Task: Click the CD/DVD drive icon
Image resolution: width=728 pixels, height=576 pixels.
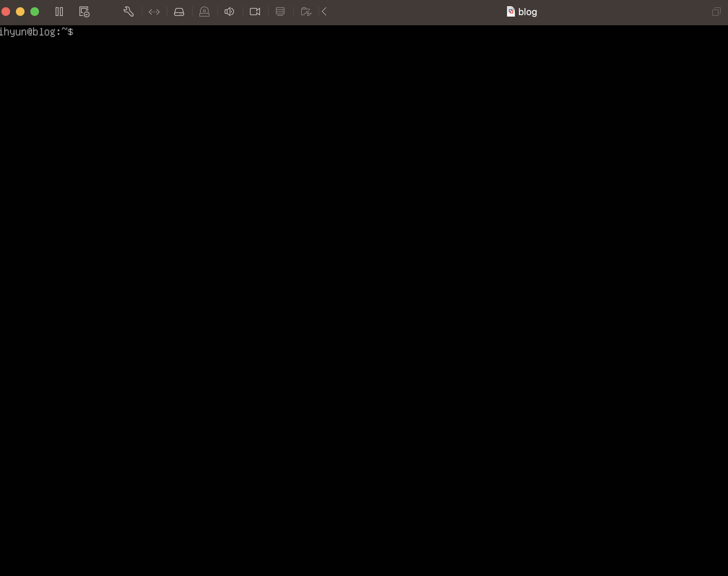Action: coord(204,12)
